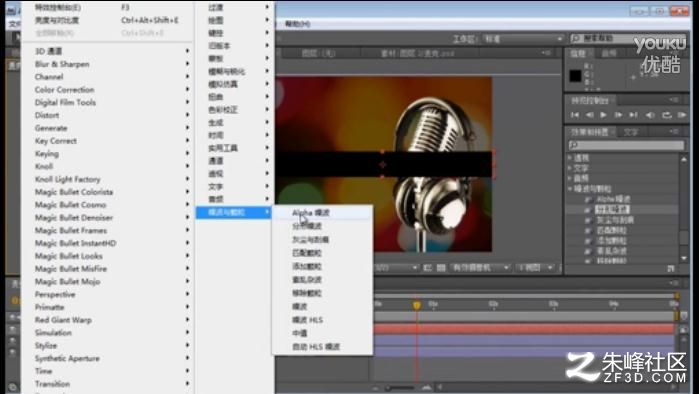
Task: Step back one frame in preview controls
Action: coord(589,115)
